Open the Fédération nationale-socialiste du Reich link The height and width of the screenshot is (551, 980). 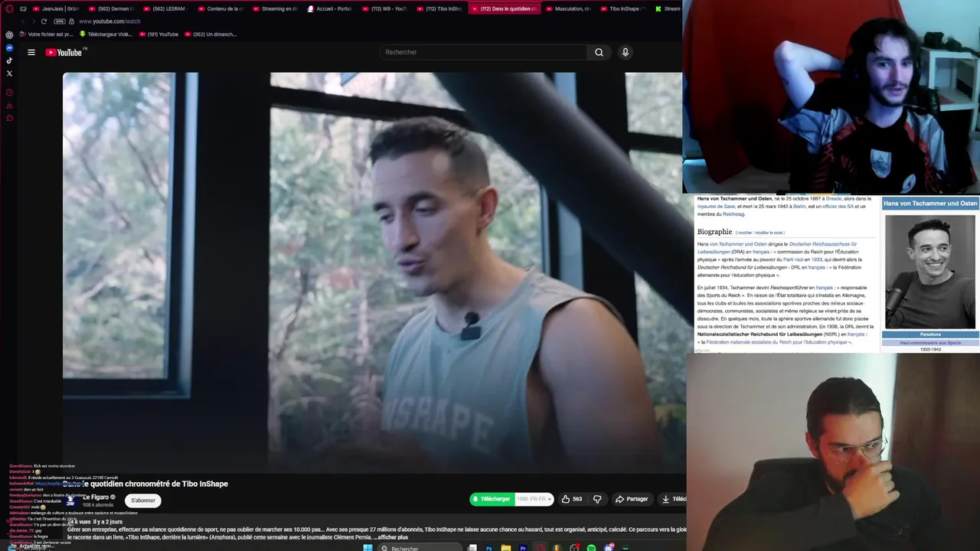tap(776, 342)
